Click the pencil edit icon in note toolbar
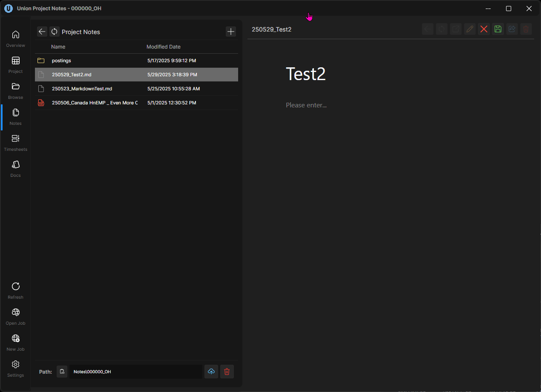This screenshot has width=541, height=392. (x=470, y=29)
